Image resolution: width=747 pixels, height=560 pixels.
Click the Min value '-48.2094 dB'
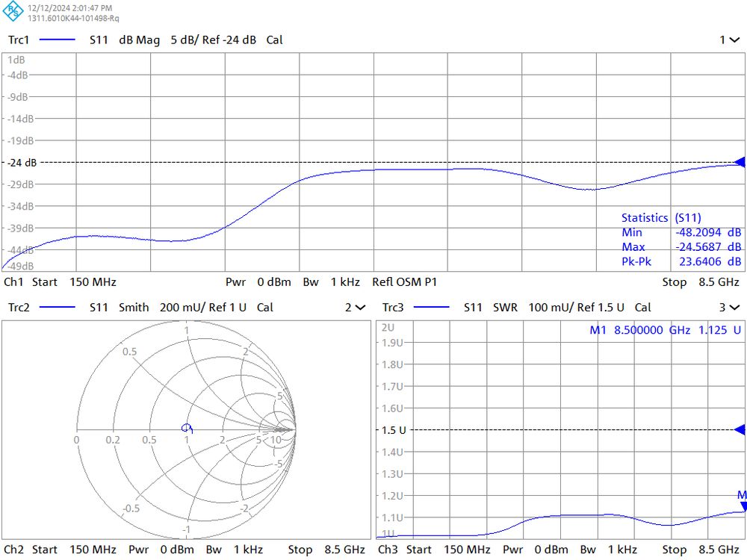(x=708, y=232)
